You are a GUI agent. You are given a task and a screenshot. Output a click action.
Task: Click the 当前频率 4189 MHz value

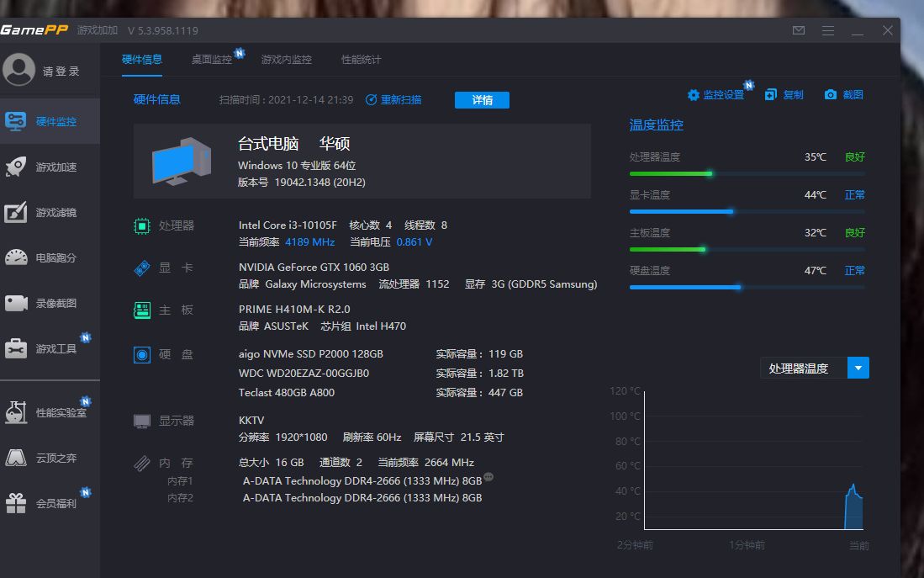(310, 242)
